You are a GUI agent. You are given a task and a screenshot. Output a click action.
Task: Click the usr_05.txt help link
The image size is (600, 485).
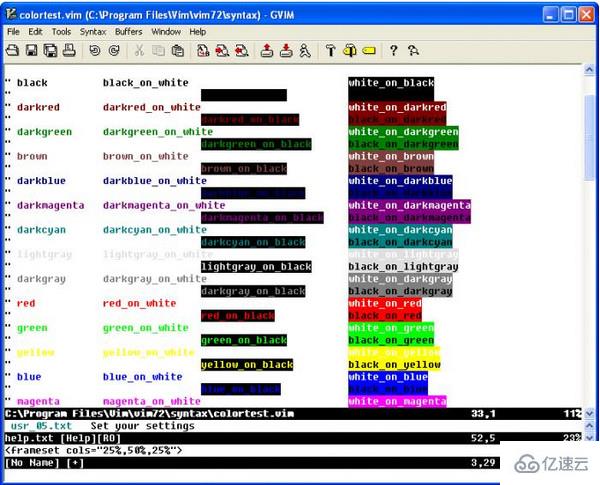click(41, 426)
